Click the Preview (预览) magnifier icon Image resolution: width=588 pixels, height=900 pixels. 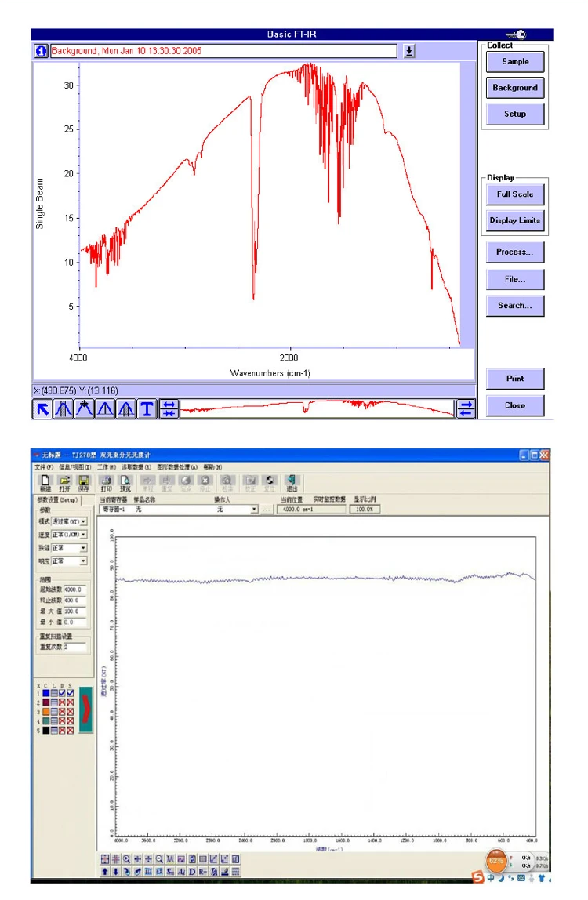[x=125, y=483]
